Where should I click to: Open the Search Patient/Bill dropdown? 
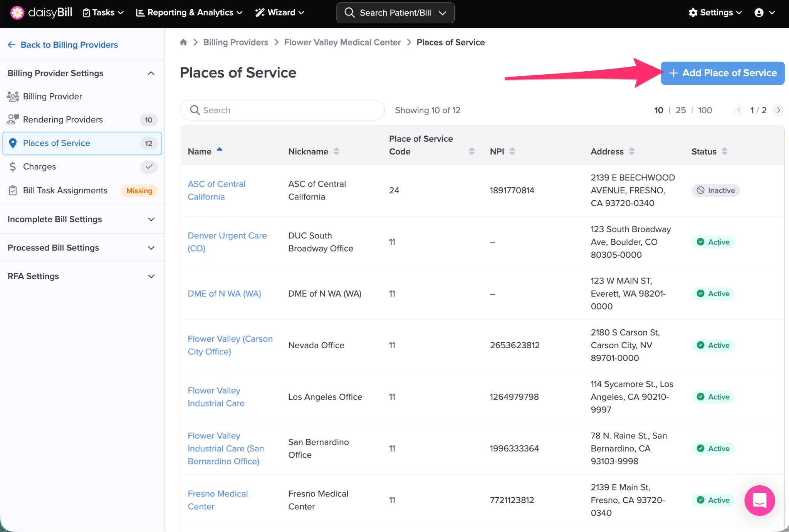tap(442, 13)
